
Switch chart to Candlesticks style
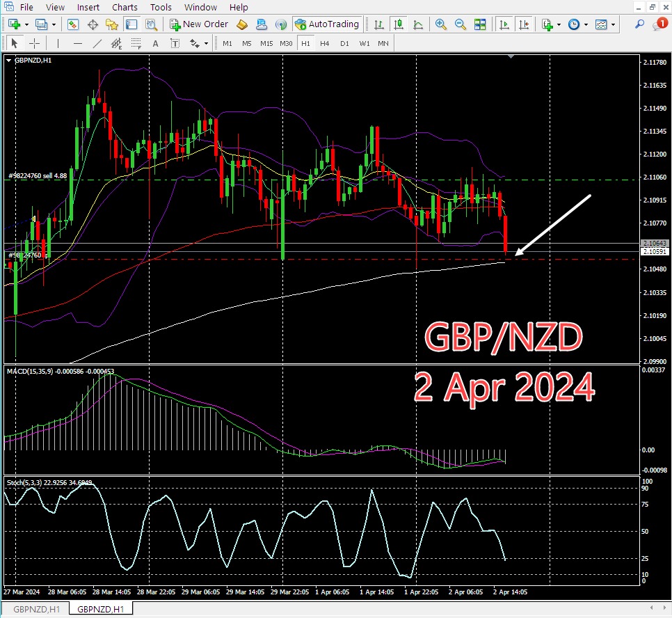click(x=399, y=24)
